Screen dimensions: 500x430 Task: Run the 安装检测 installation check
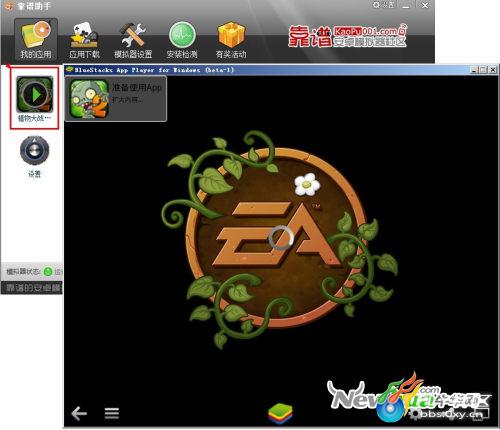click(x=182, y=40)
